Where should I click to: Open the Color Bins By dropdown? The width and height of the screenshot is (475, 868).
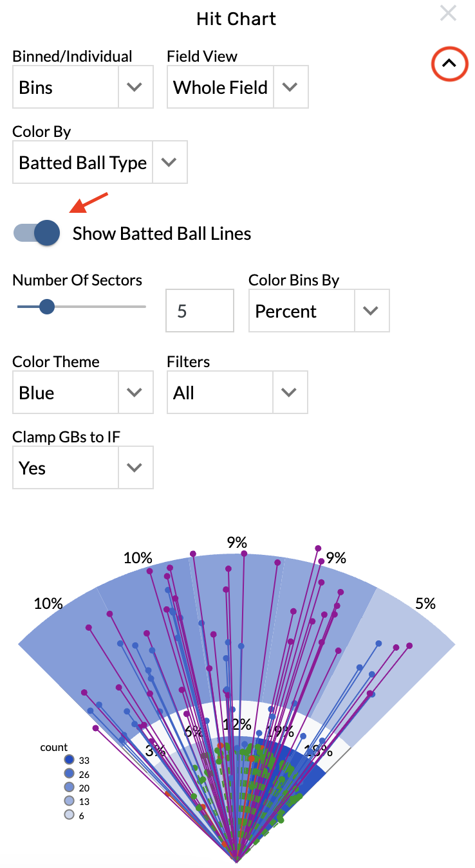coord(319,311)
